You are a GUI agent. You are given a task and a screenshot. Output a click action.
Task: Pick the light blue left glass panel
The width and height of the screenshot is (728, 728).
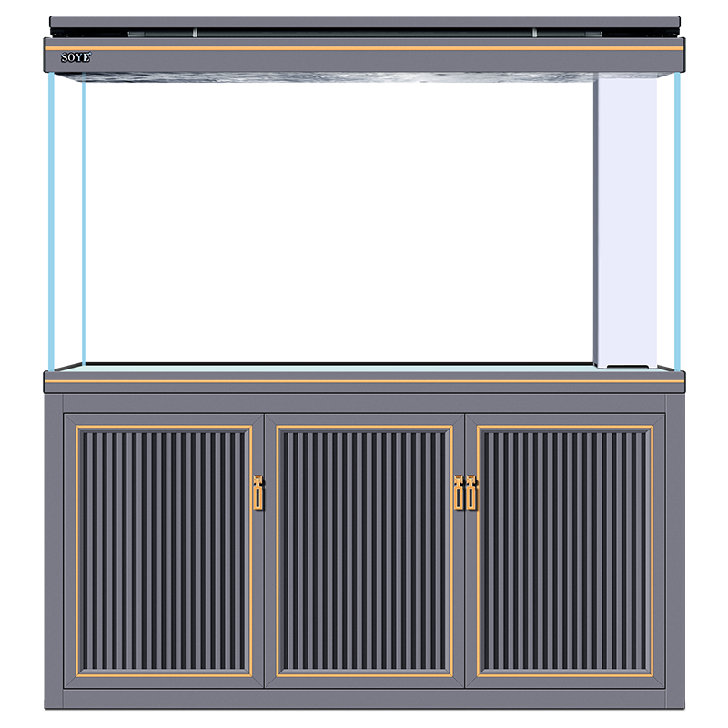coord(109,218)
